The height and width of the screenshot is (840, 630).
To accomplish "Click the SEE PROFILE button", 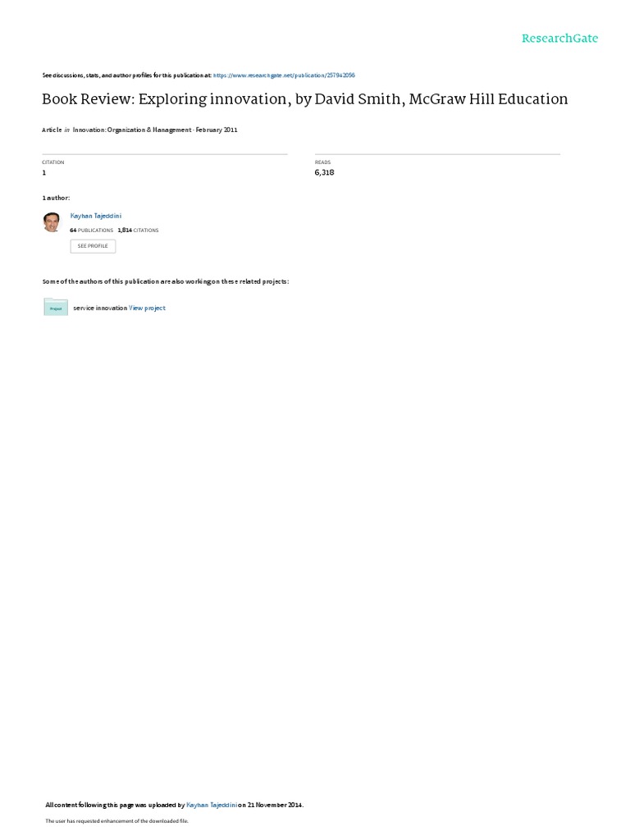I will [x=93, y=246].
